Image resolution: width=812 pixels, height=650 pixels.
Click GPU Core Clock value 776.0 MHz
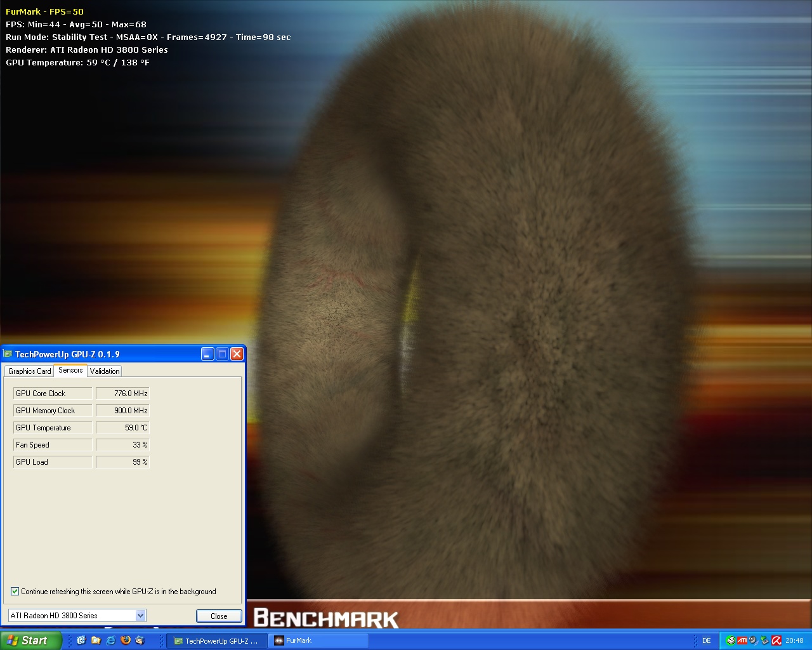(122, 394)
